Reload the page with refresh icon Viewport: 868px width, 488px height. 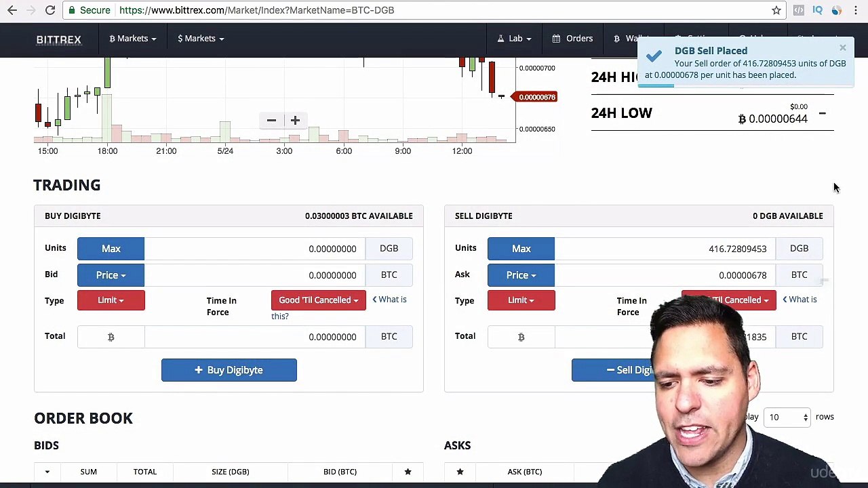point(50,10)
